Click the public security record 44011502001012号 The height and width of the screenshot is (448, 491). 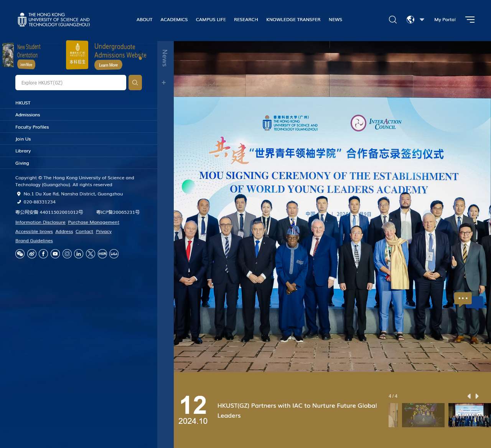49,212
